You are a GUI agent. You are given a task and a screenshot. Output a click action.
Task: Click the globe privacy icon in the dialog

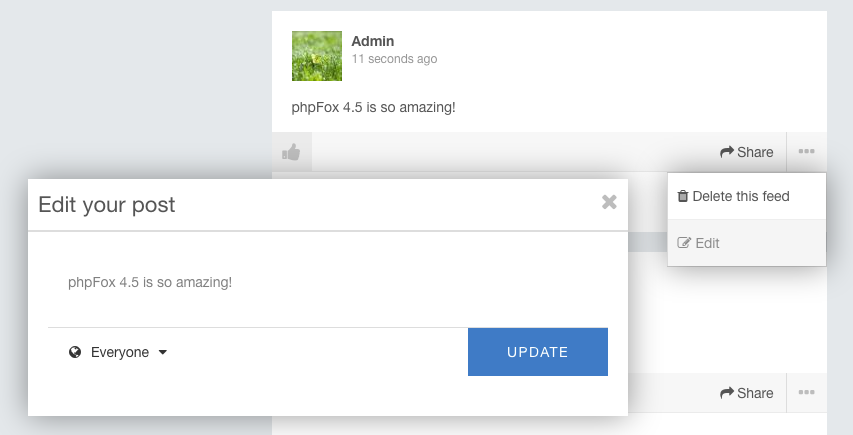click(75, 352)
